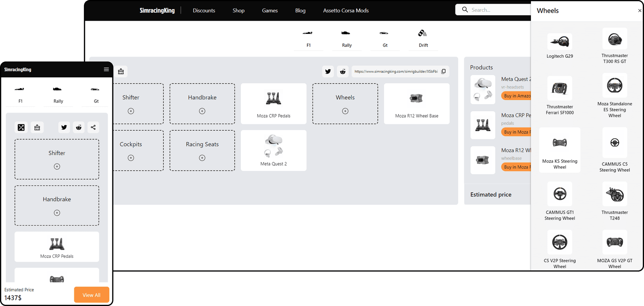The width and height of the screenshot is (644, 306).
Task: Choose CS V2P Steering Wheel
Action: click(x=560, y=249)
